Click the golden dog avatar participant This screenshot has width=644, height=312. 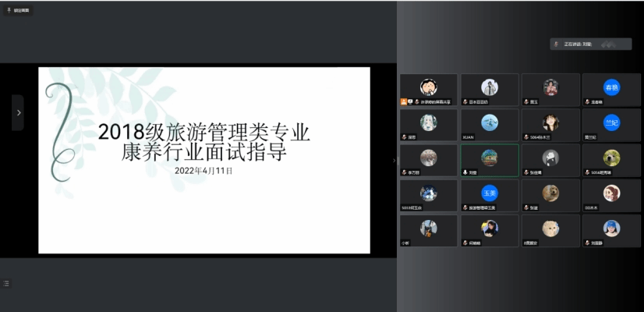(550, 193)
